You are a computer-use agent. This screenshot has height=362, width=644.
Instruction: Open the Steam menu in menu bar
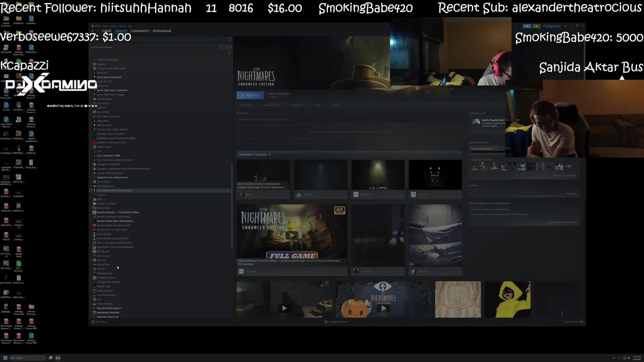[x=98, y=26]
